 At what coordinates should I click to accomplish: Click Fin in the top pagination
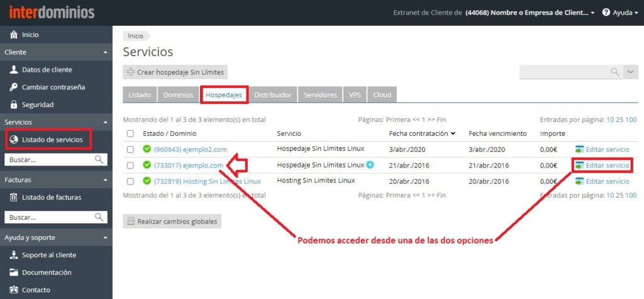(441, 120)
